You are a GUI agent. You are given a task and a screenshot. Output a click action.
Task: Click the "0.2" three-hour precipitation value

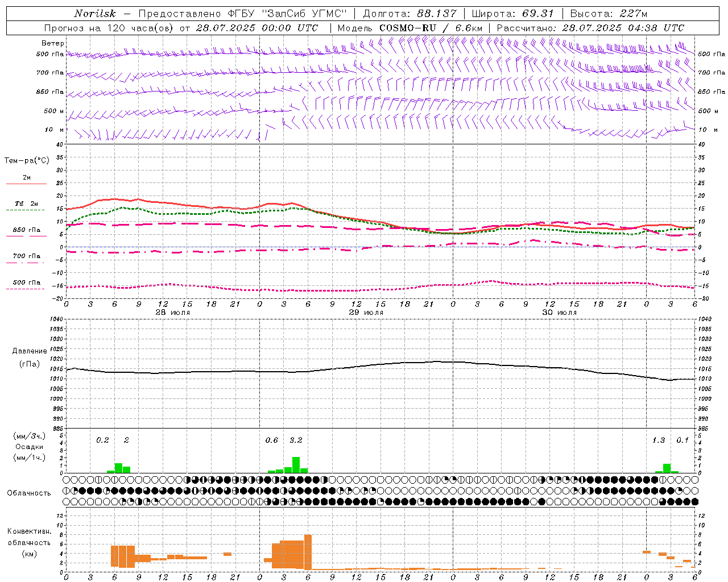click(x=102, y=440)
